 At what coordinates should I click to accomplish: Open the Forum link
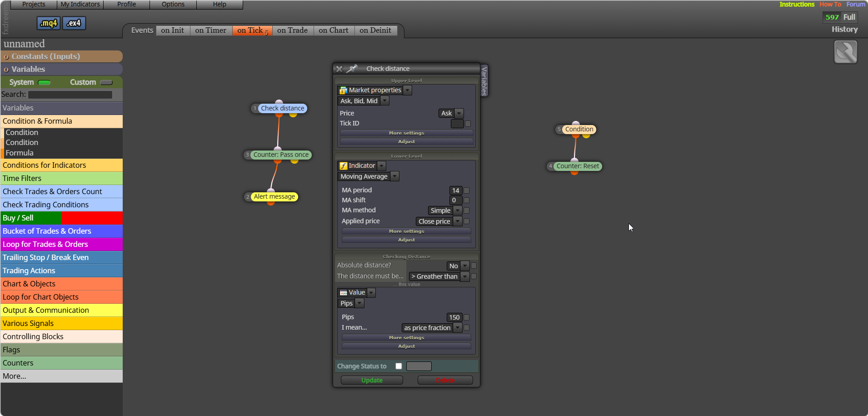[x=856, y=5]
